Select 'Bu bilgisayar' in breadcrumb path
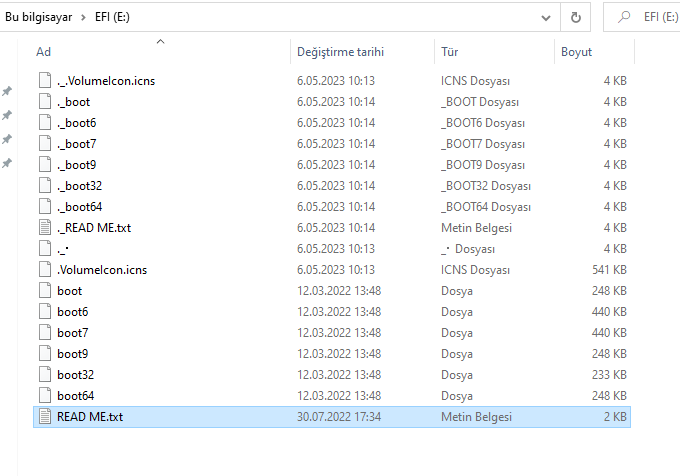This screenshot has width=680, height=476. pos(38,17)
